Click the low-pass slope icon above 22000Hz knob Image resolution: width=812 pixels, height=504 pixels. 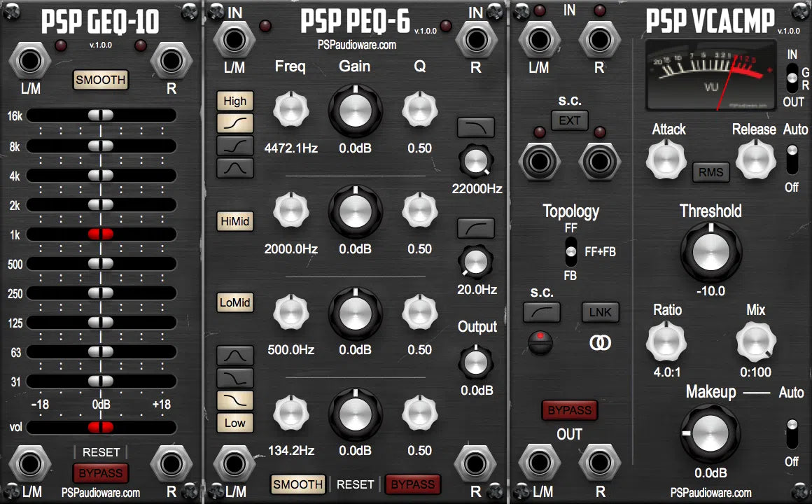475,127
